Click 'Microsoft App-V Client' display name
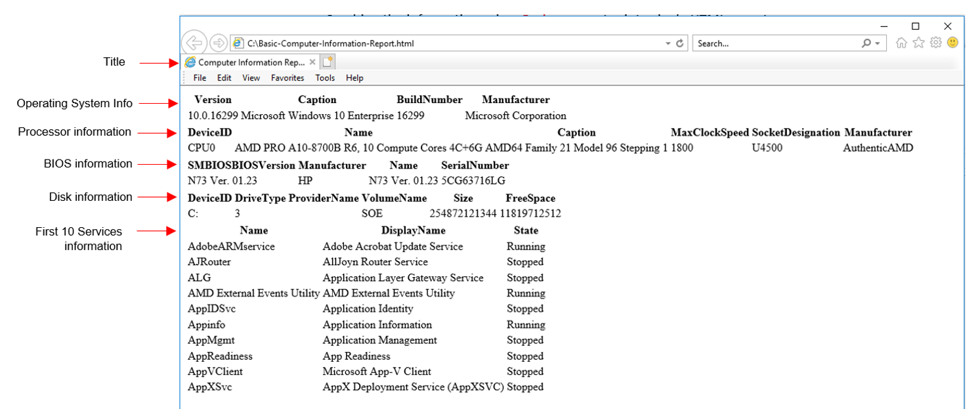This screenshot has height=409, width=980. click(x=377, y=372)
